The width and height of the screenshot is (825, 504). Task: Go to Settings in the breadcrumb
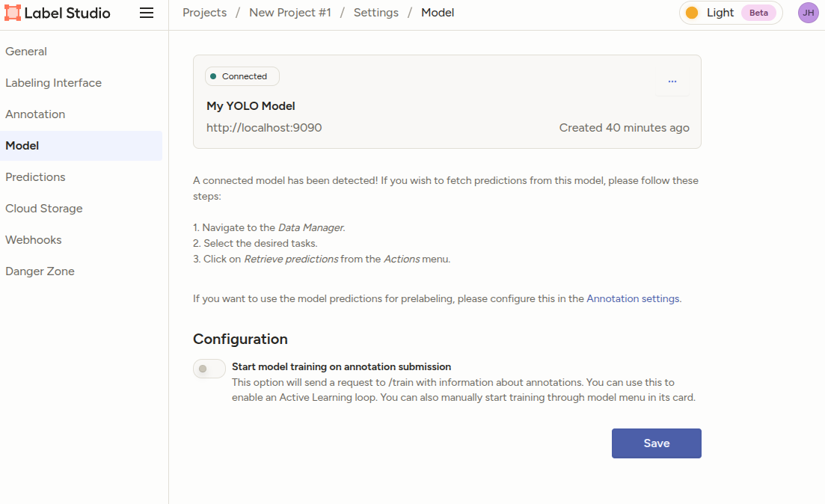375,13
